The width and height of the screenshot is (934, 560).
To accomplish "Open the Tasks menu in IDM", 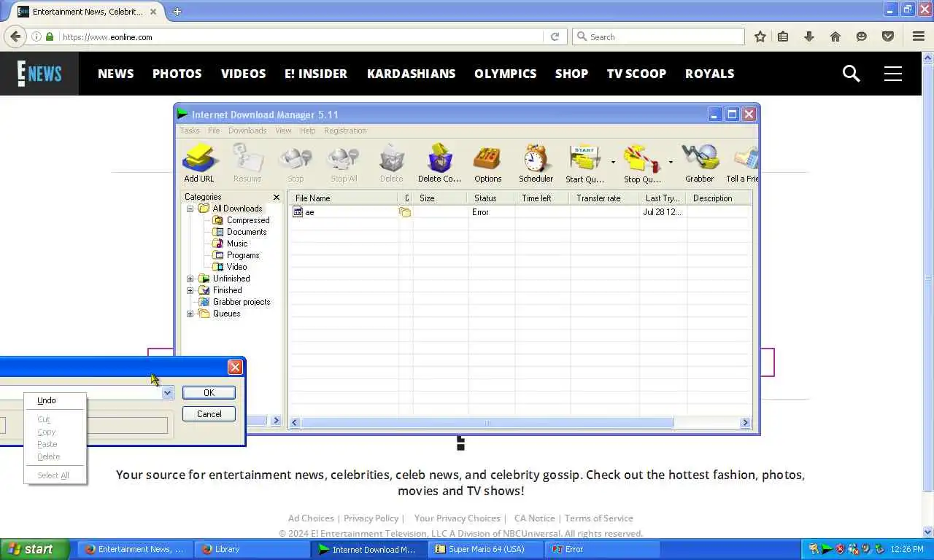I will point(190,131).
